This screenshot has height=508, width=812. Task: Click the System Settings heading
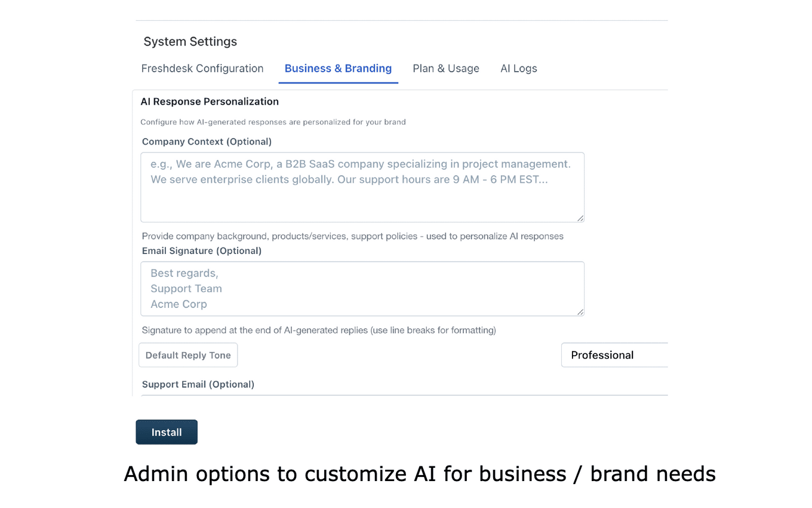point(190,41)
